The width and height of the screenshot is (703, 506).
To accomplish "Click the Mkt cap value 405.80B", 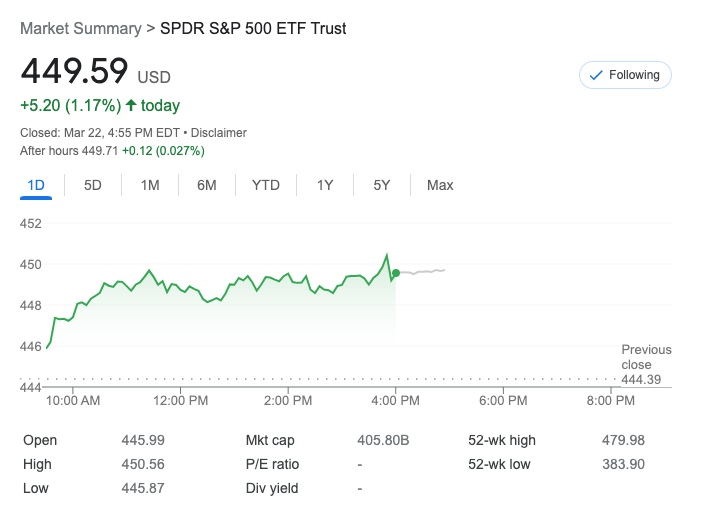I will click(383, 440).
